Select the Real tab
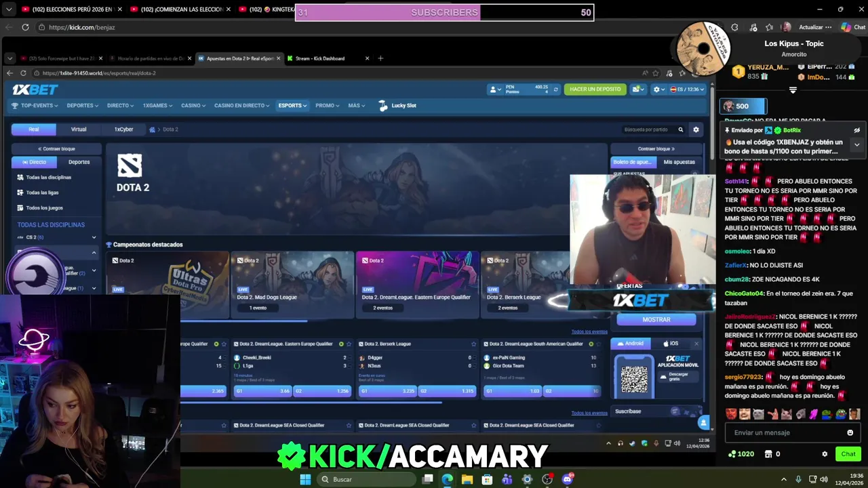 pyautogui.click(x=34, y=129)
